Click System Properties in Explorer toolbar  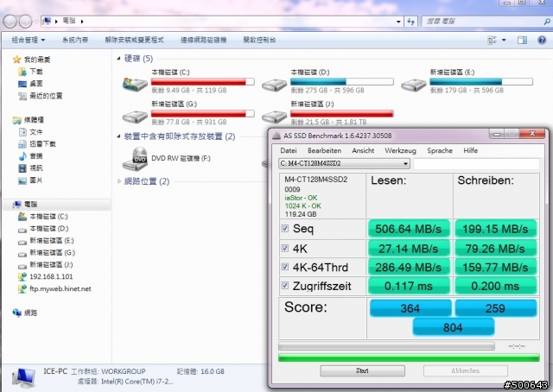tap(75, 40)
